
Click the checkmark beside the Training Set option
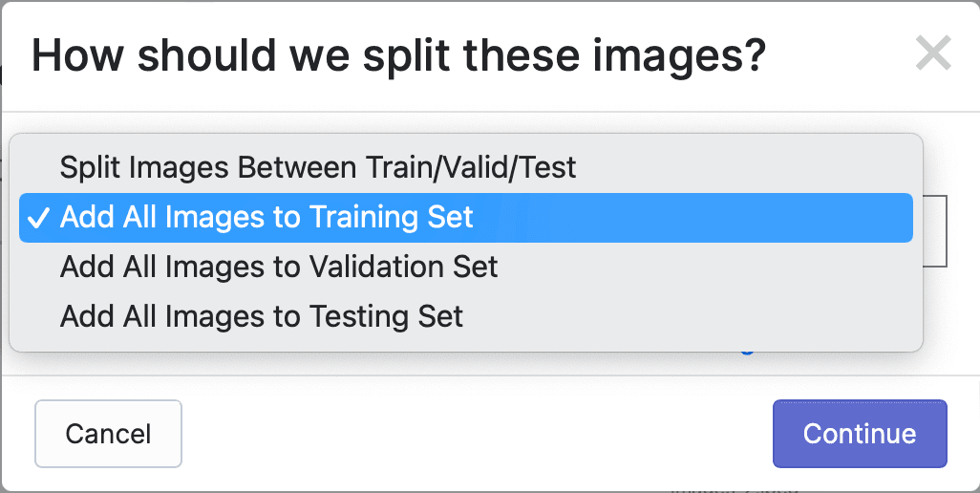tap(39, 218)
